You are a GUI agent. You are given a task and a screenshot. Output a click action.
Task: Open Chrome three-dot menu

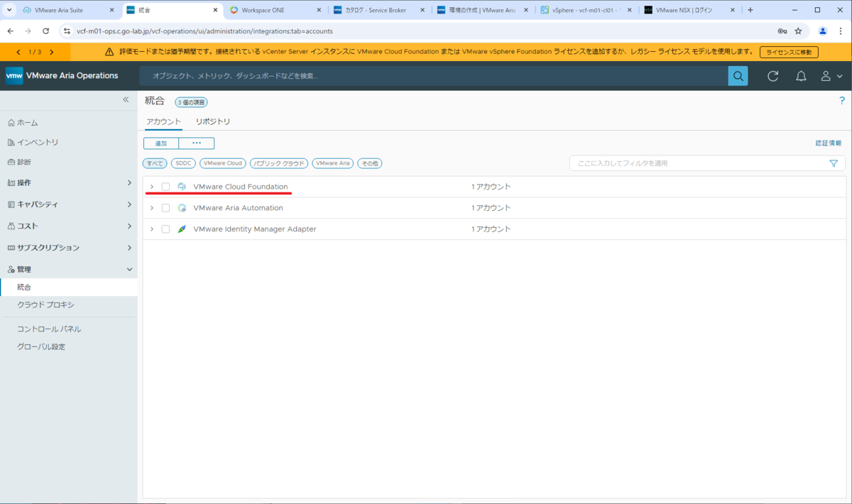pyautogui.click(x=841, y=31)
